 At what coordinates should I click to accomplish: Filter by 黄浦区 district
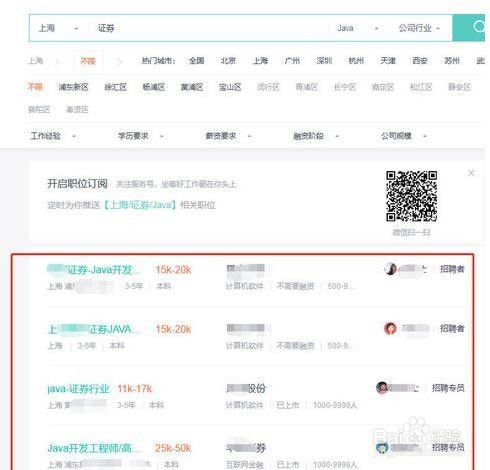point(192,87)
